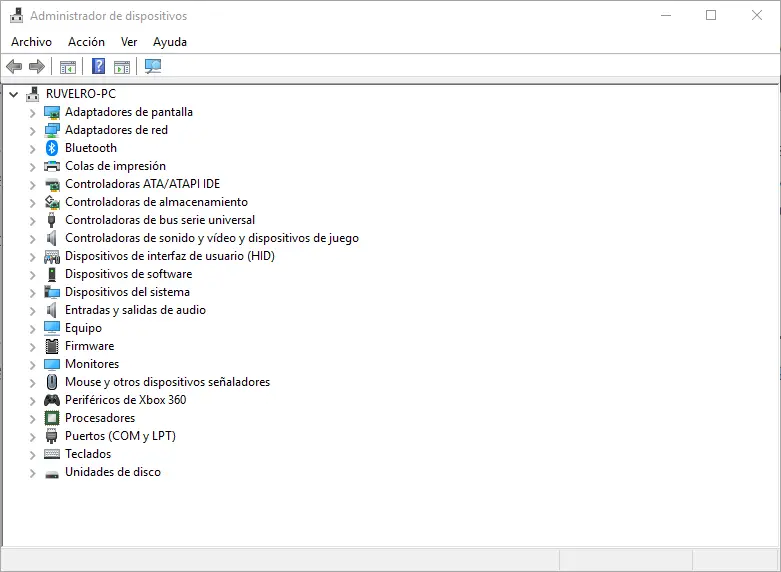Click the Mouse device icon

coord(52,382)
